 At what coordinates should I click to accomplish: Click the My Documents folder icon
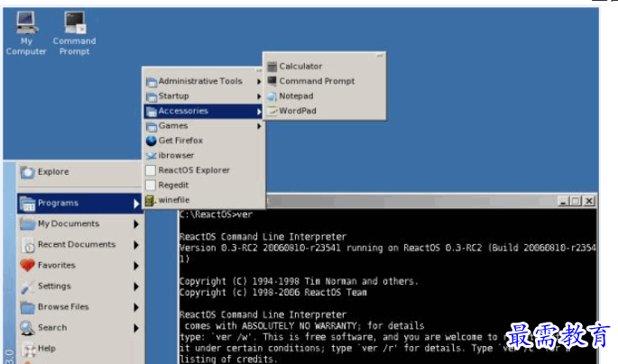tap(28, 224)
